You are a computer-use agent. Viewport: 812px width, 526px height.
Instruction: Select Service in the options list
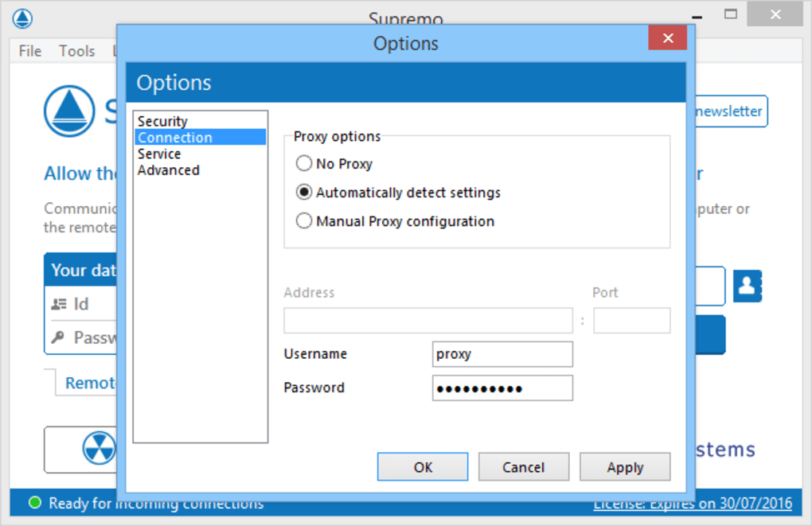pos(158,154)
